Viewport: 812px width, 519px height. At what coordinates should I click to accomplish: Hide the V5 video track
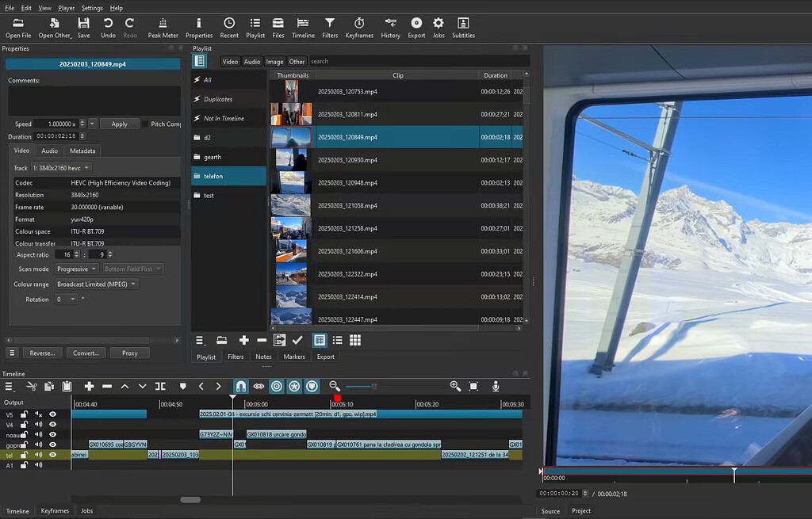[52, 413]
